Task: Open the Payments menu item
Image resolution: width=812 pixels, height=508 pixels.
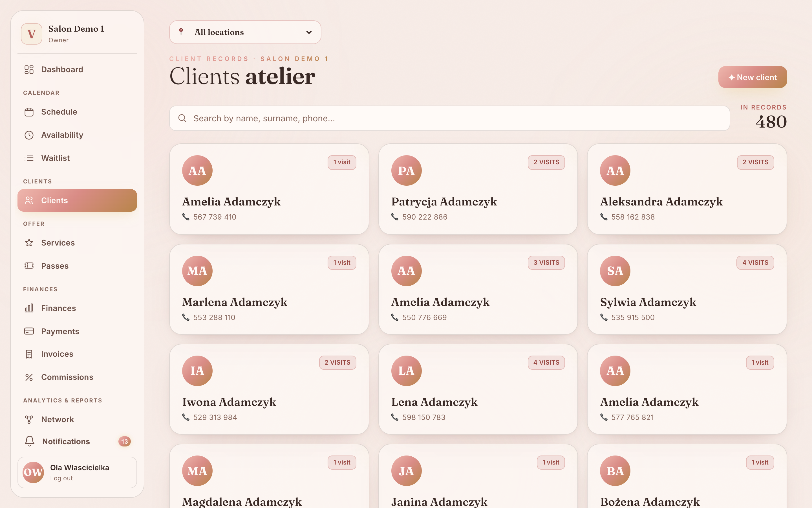Action: pyautogui.click(x=77, y=331)
